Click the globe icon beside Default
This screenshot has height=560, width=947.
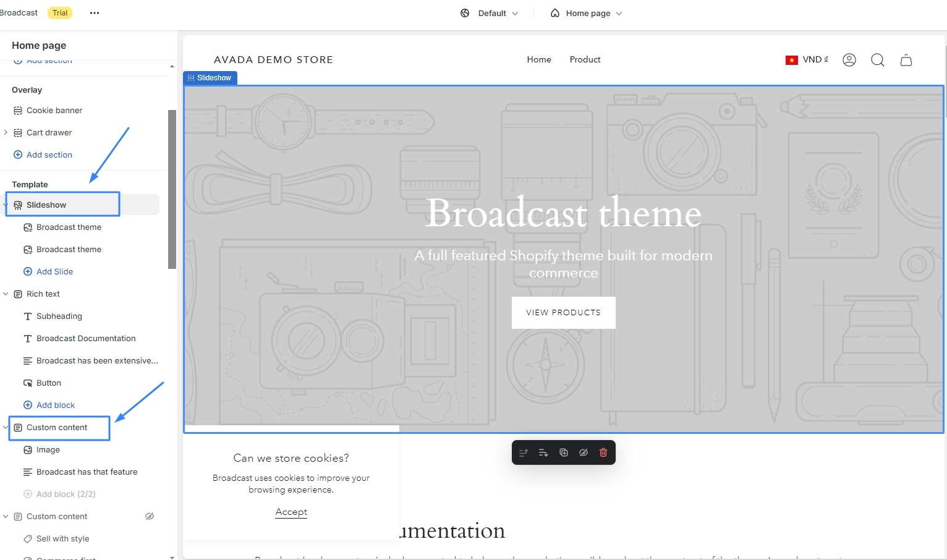(465, 13)
